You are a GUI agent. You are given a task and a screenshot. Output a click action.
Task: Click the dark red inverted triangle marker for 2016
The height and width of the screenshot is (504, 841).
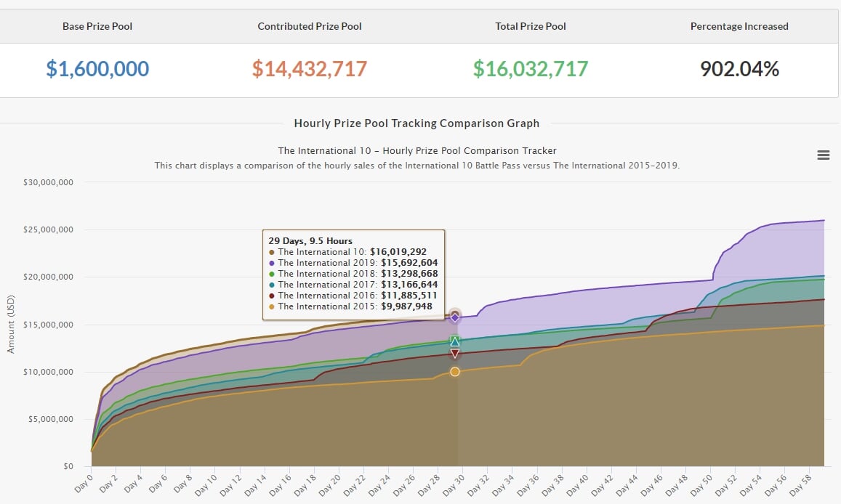455,354
